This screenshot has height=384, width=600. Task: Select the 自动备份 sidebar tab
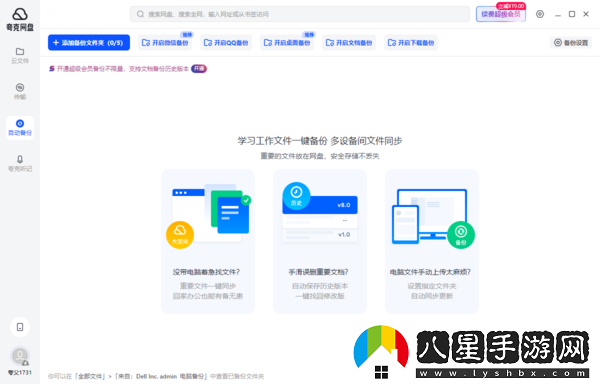point(20,128)
